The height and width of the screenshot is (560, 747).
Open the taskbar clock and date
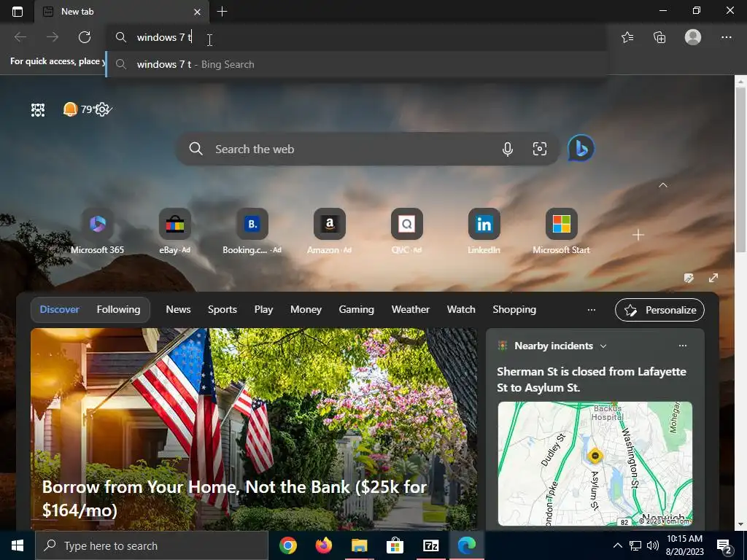coord(684,545)
